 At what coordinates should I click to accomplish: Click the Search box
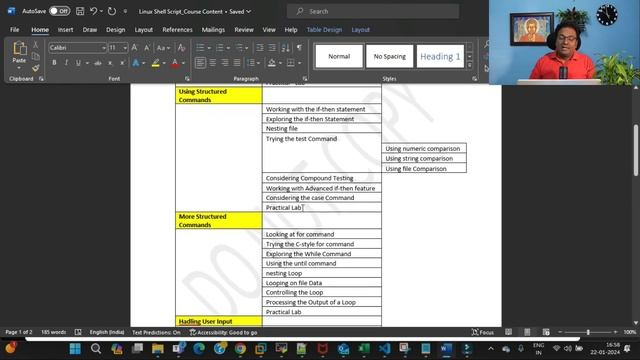click(x=373, y=11)
